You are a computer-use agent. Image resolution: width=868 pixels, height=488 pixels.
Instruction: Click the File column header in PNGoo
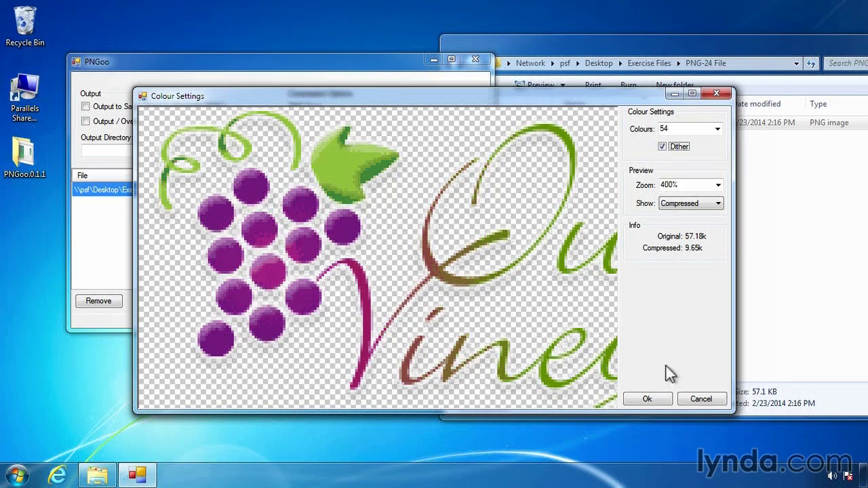pyautogui.click(x=103, y=176)
